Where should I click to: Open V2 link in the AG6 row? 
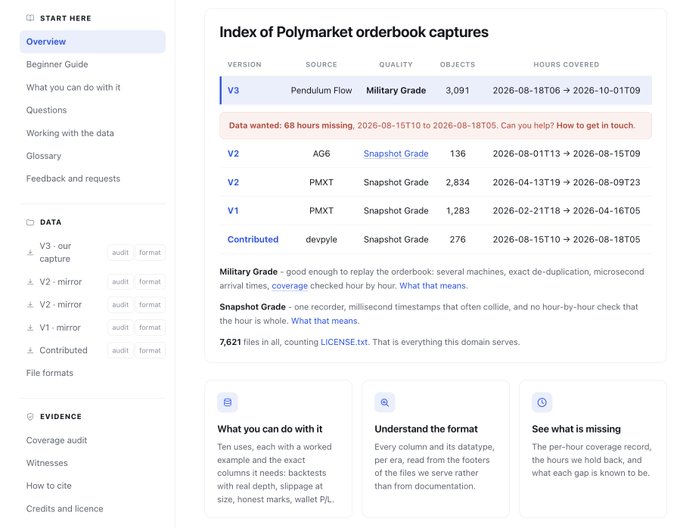[233, 153]
